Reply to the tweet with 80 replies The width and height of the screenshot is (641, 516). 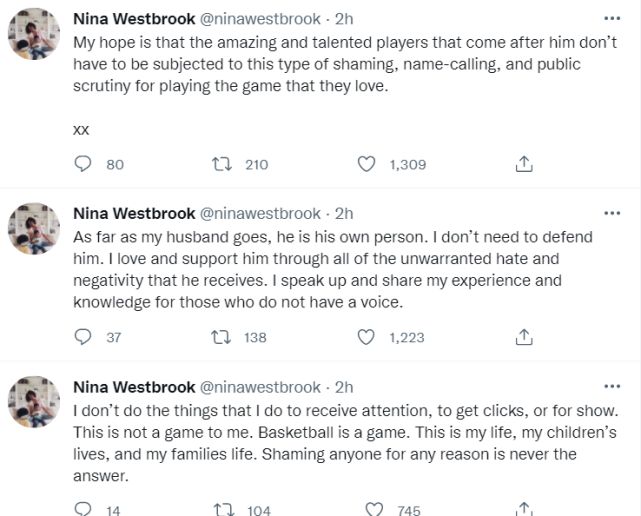[84, 164]
